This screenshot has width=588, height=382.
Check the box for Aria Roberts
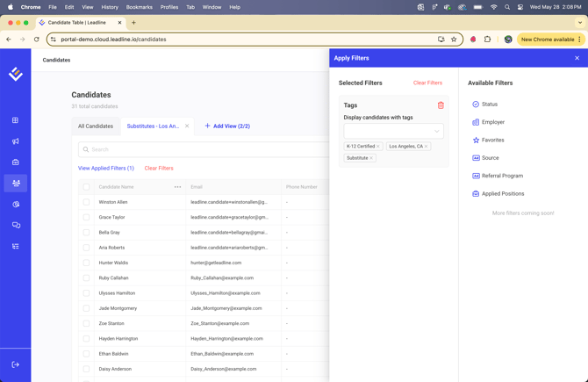[86, 248]
